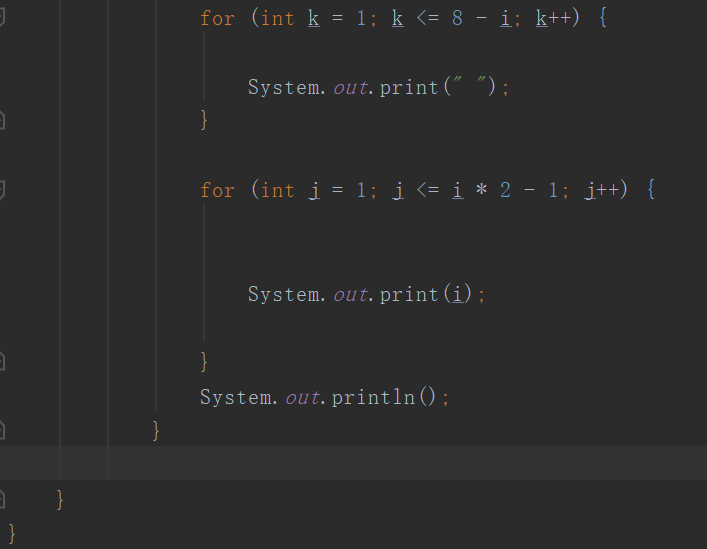Click 'out' in the println statement
Image resolution: width=707 pixels, height=549 pixels.
302,398
